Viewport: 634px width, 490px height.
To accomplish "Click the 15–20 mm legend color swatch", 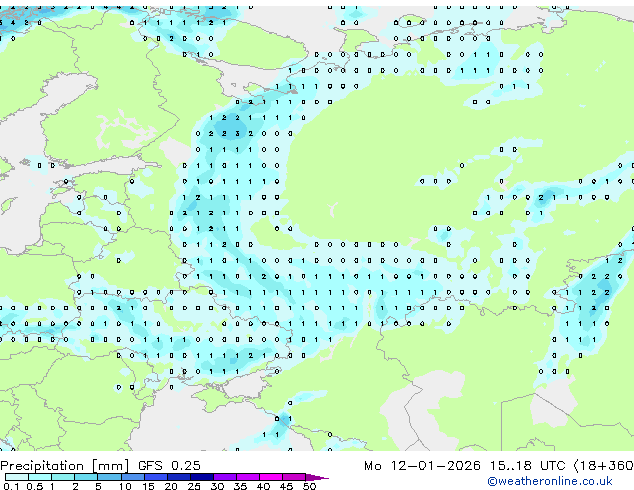I will click(156, 477).
